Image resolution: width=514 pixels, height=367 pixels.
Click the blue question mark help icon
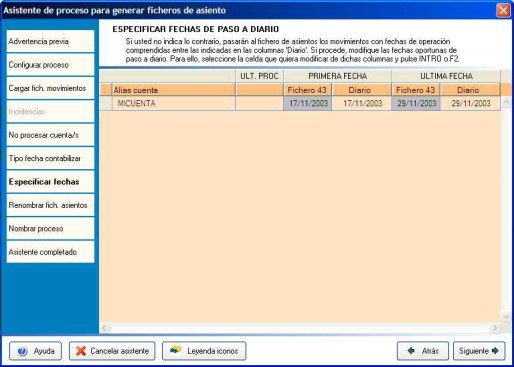point(22,351)
